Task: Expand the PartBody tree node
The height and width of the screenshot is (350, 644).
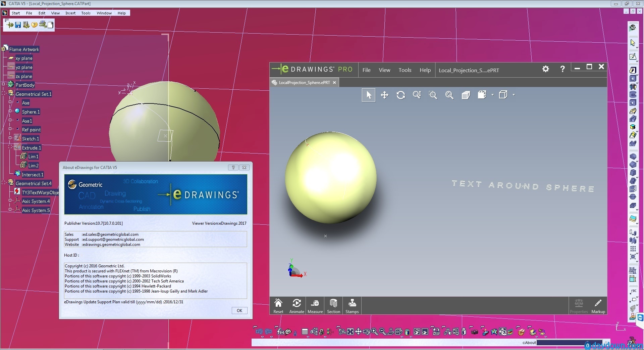Action: click(x=4, y=84)
